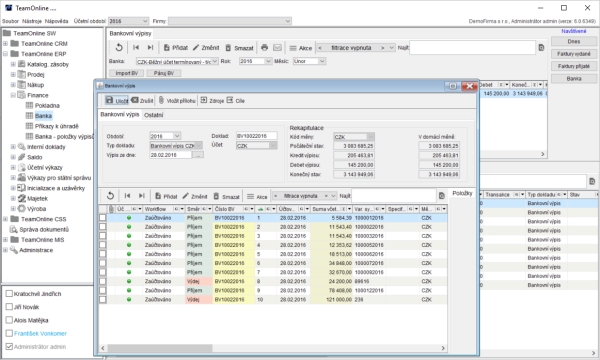Untick checkbox for Administrátor admin
The height and width of the screenshot is (360, 600).
pos(10,347)
